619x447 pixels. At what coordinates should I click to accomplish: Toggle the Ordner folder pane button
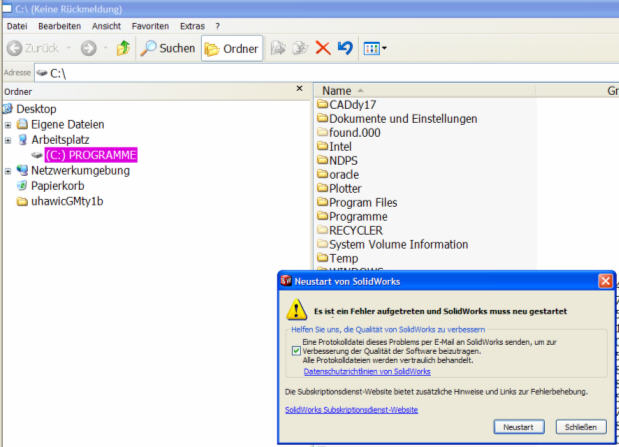[x=232, y=49]
